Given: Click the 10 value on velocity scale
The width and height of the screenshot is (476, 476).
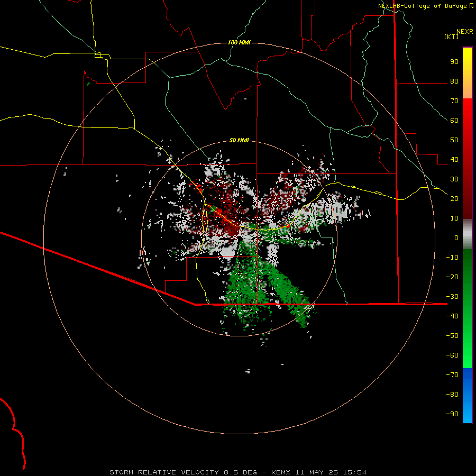Looking at the screenshot, I should tap(454, 218).
